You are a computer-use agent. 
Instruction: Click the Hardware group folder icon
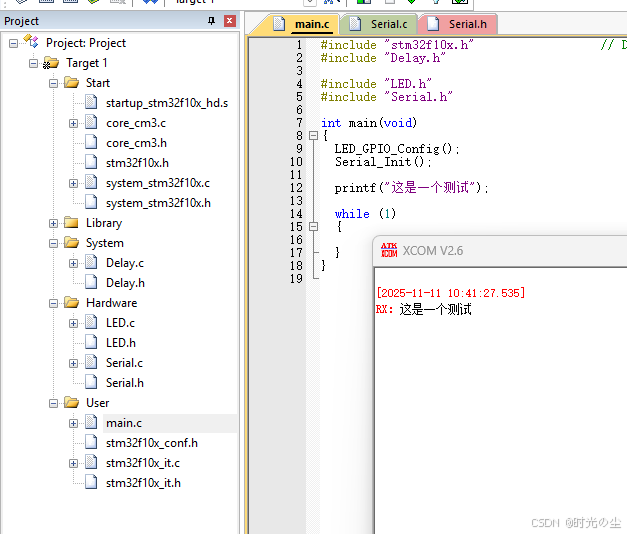tap(72, 302)
